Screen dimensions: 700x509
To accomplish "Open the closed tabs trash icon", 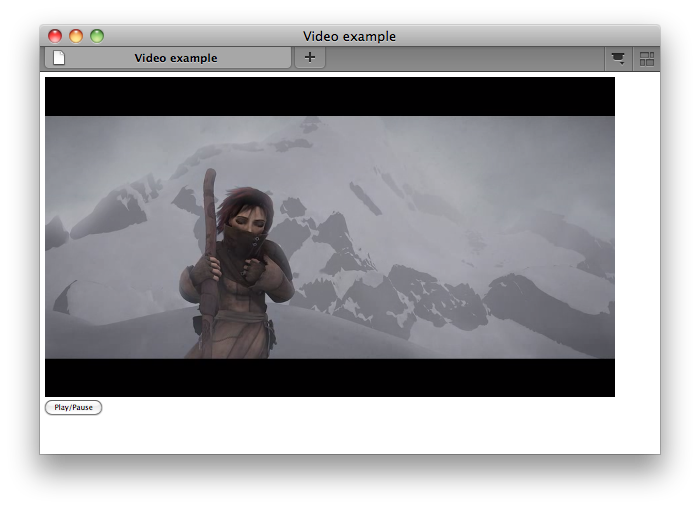I will coord(618,58).
